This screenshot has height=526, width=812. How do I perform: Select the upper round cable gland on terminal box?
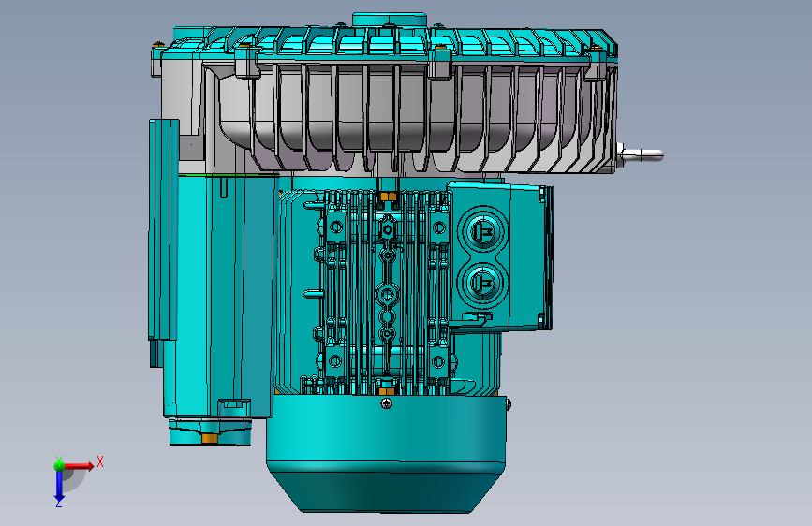coord(481,230)
